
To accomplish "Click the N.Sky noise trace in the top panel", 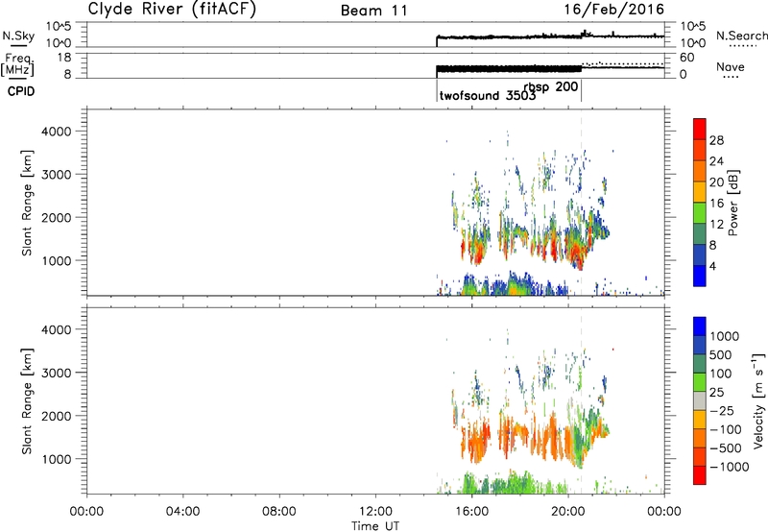I will (550, 36).
